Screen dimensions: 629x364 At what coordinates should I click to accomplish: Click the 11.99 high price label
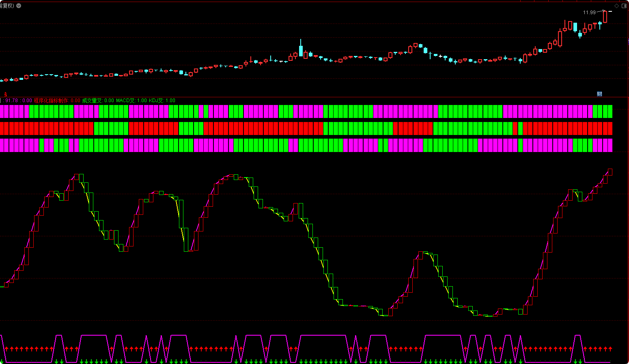(589, 13)
